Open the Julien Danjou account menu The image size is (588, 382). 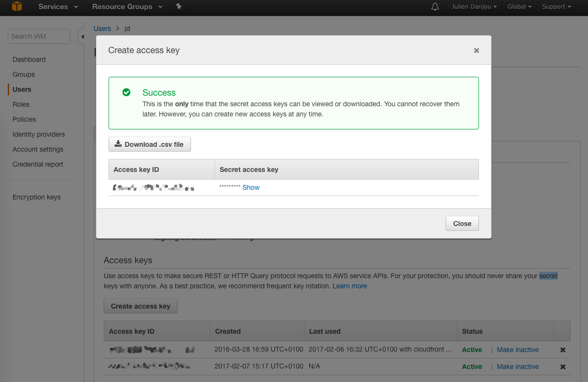tap(474, 7)
